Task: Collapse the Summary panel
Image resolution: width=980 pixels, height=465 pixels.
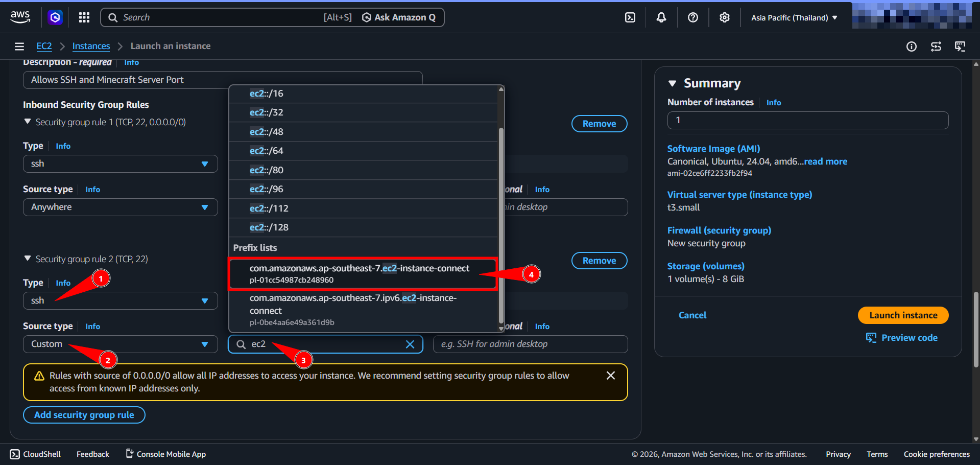Action: [673, 83]
